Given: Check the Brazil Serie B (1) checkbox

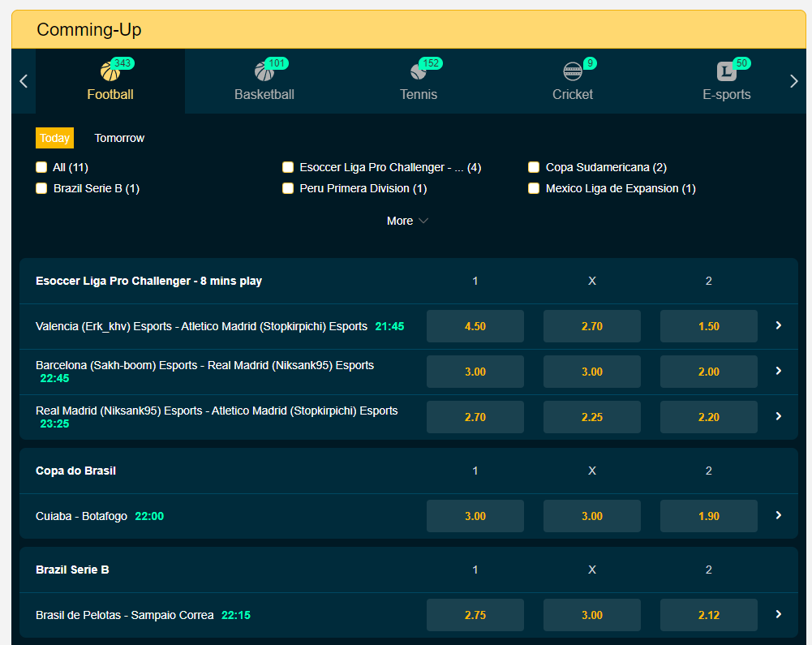Looking at the screenshot, I should pos(41,188).
